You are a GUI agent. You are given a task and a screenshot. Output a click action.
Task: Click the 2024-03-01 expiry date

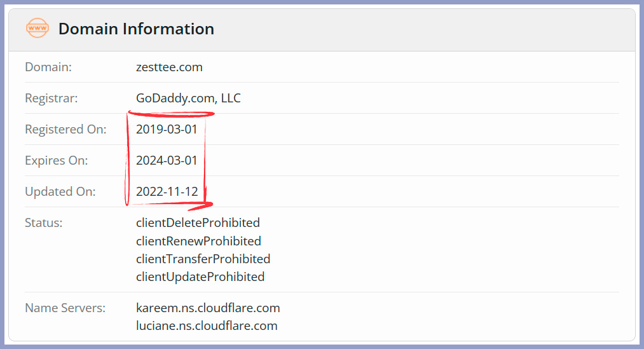coord(167,161)
